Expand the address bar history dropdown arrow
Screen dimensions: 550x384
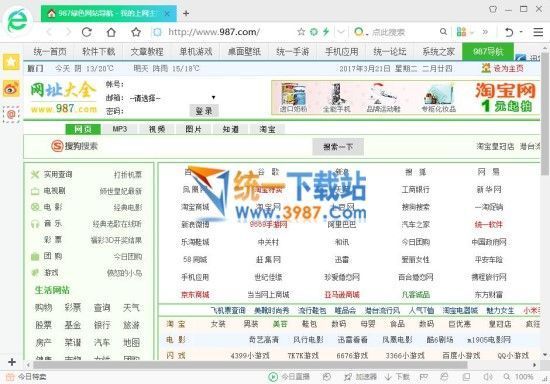tap(341, 32)
